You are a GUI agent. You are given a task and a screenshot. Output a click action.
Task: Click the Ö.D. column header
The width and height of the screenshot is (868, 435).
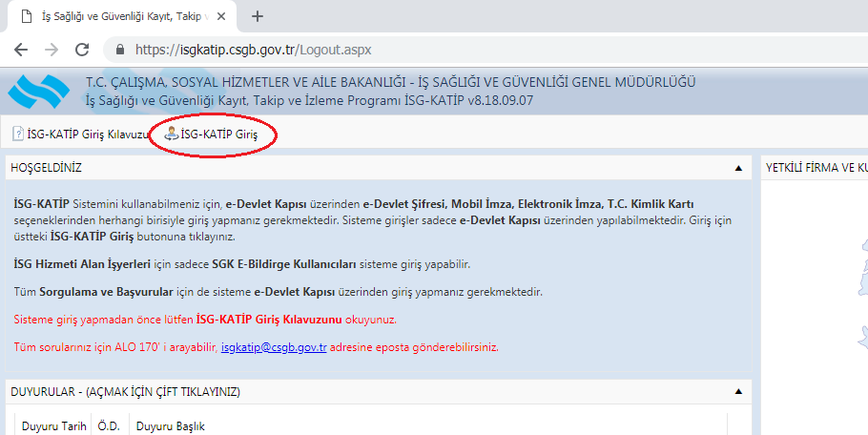[109, 426]
